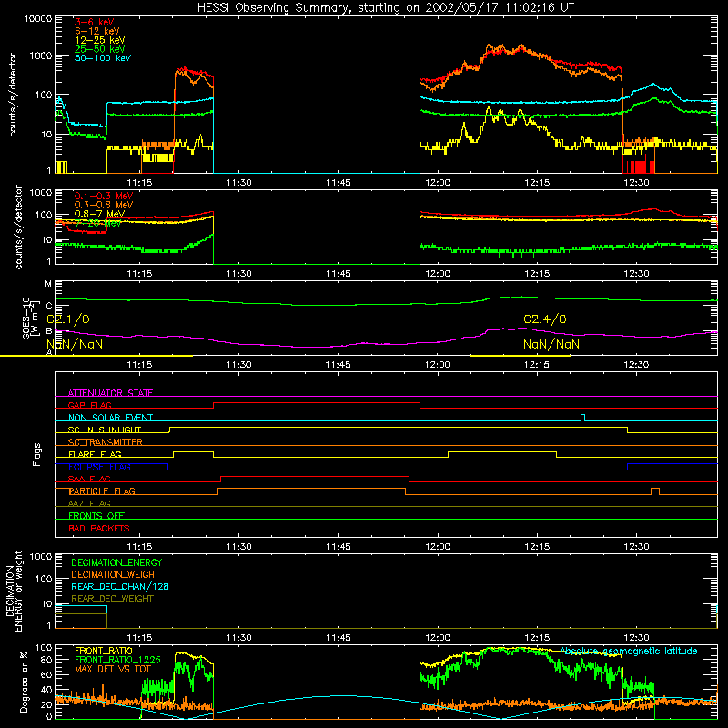This screenshot has height=728, width=728.
Task: Click the Flags vertical axis label
Action: (36, 454)
